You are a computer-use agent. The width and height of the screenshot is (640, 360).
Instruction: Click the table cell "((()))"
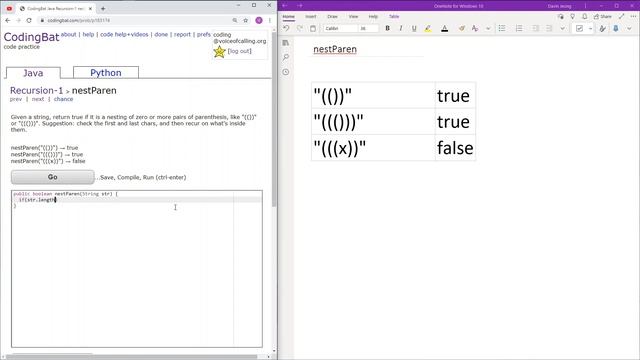[373, 122]
